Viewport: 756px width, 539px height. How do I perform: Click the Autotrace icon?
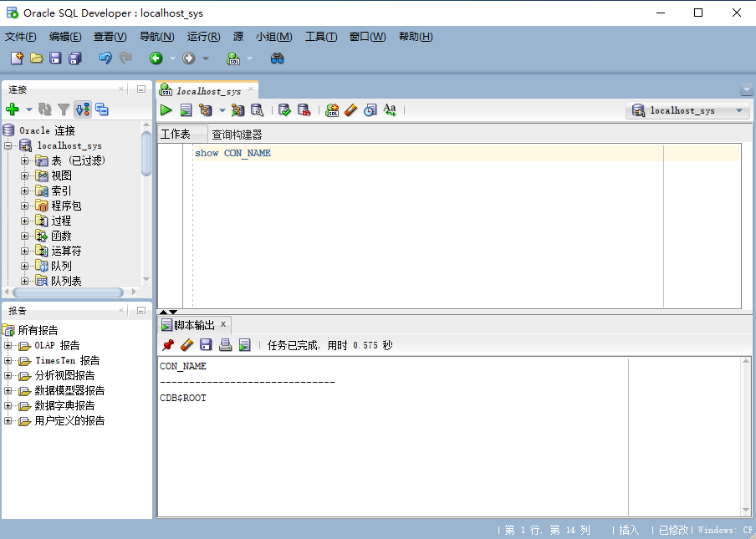tap(238, 110)
